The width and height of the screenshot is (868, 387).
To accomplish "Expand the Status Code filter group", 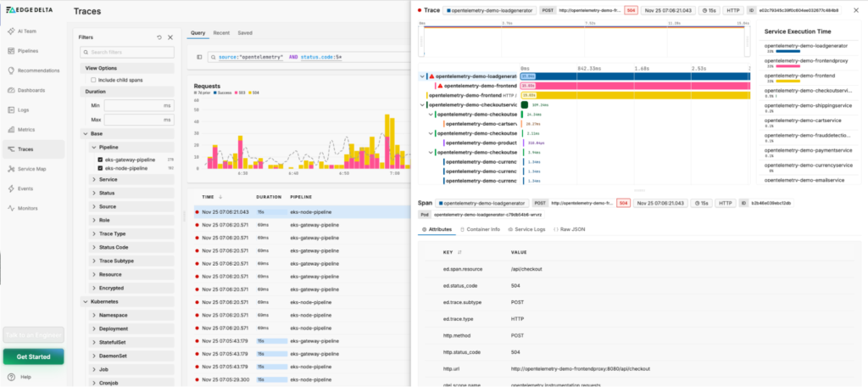I will [x=92, y=247].
